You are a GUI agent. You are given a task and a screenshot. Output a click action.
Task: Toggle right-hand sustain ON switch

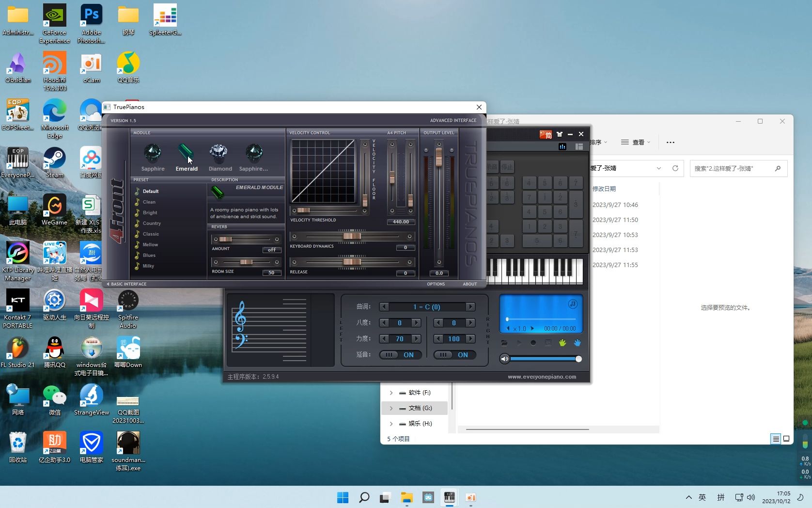pyautogui.click(x=454, y=355)
